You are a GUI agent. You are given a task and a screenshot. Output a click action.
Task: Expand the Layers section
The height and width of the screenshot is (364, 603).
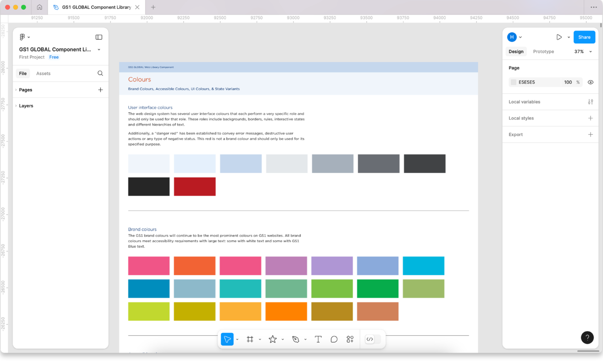tap(26, 106)
